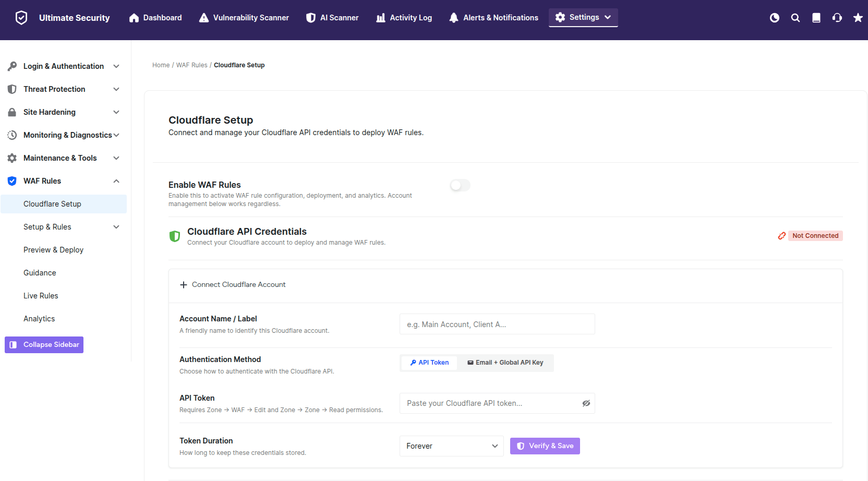Enable the WAF Rules toggle switch
Viewport: 868px width, 481px height.
[x=460, y=185]
